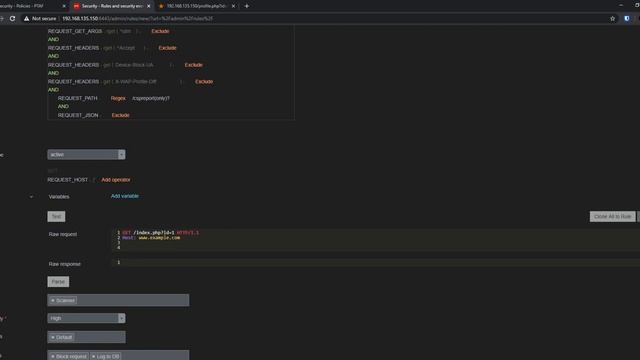Click inside the Raw request editor
Viewport: 640px width, 360px height.
[x=376, y=240]
